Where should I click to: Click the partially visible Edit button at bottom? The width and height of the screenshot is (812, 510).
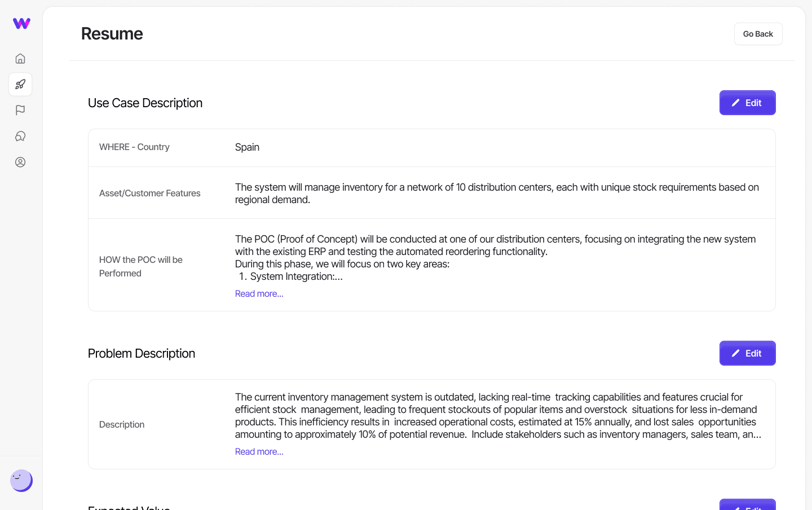coord(747,505)
